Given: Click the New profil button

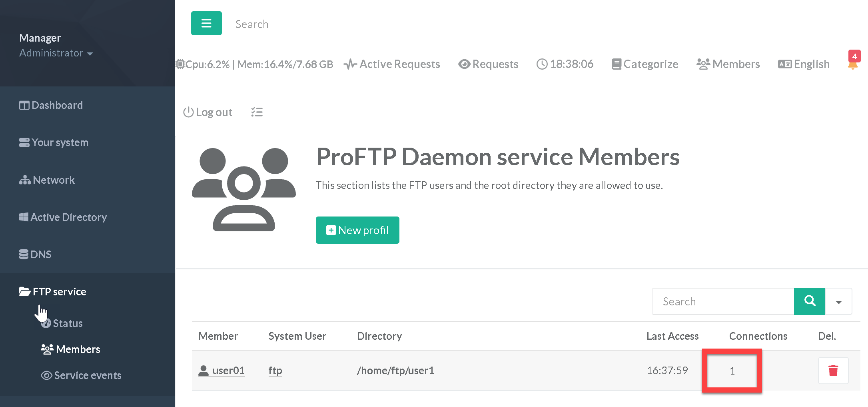Looking at the screenshot, I should (357, 230).
